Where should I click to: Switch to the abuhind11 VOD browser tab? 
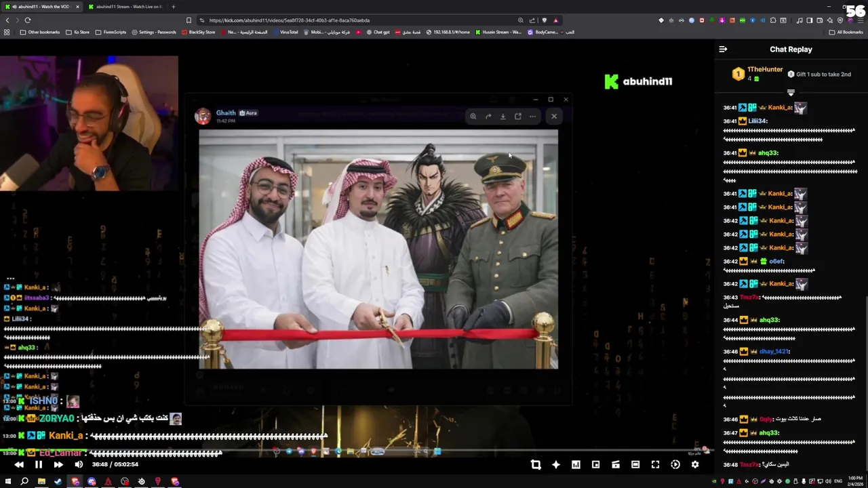pos(42,7)
